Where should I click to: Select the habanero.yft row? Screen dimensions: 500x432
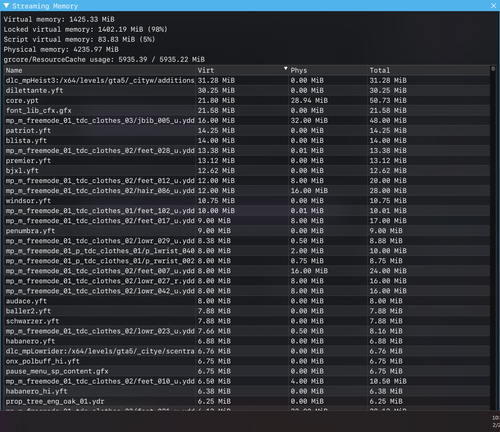[247, 341]
